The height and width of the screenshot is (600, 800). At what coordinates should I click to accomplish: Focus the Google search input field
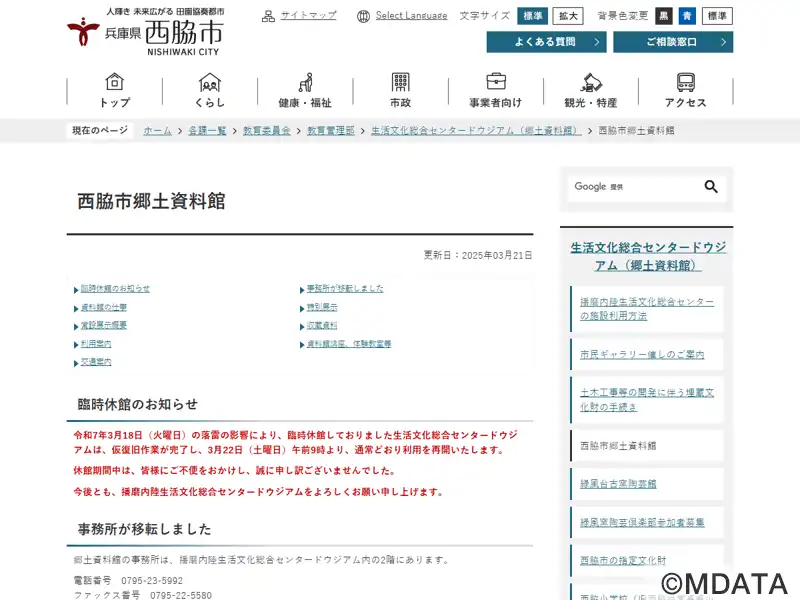634,187
